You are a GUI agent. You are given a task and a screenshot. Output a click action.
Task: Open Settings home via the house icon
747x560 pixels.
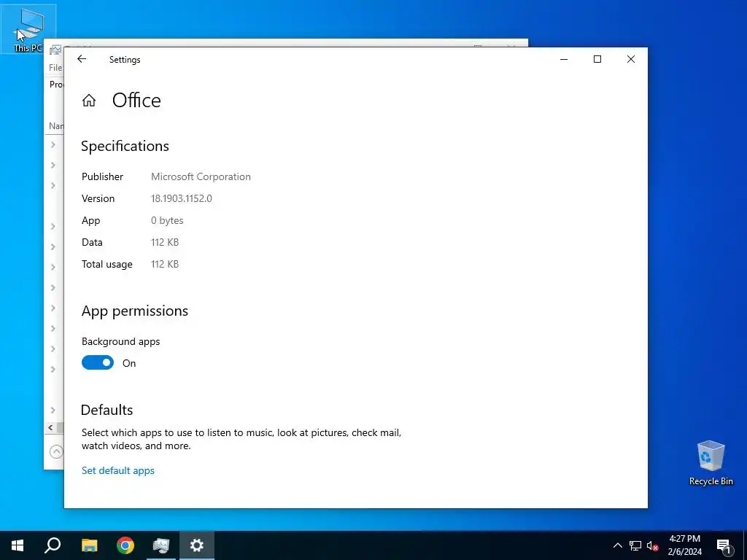click(88, 101)
